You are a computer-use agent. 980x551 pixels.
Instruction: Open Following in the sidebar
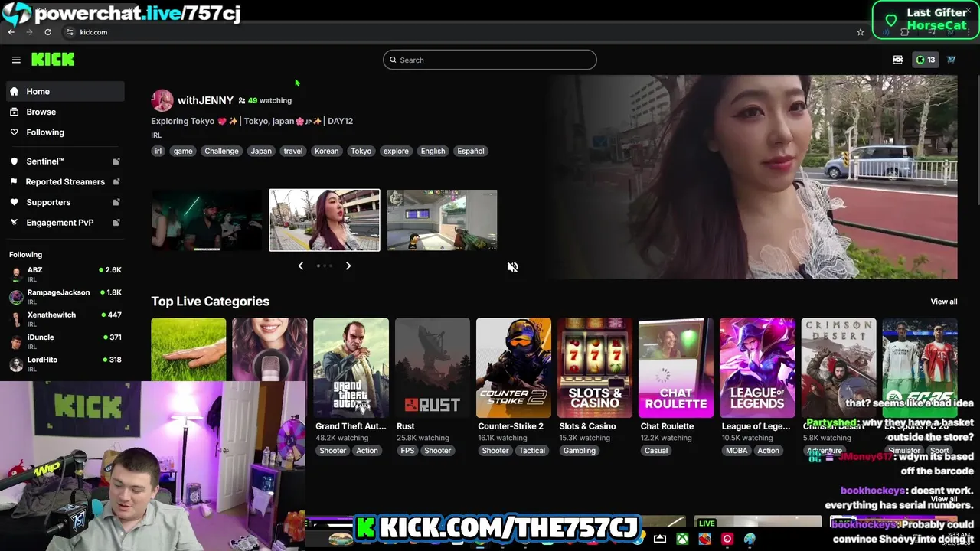click(65, 132)
